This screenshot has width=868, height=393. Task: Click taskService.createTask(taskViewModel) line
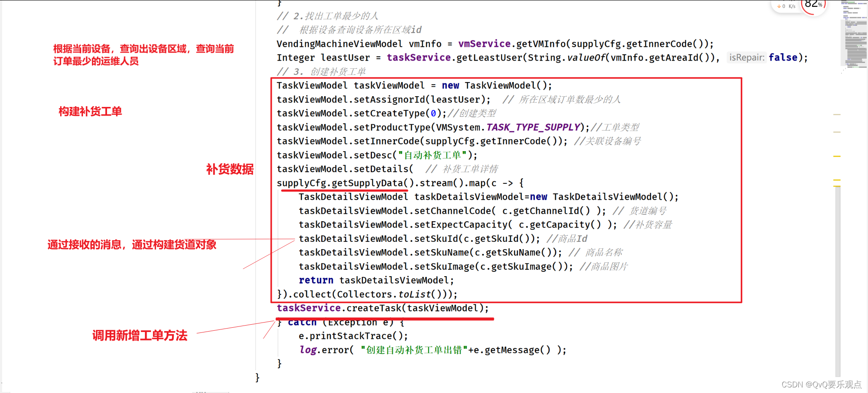(383, 308)
